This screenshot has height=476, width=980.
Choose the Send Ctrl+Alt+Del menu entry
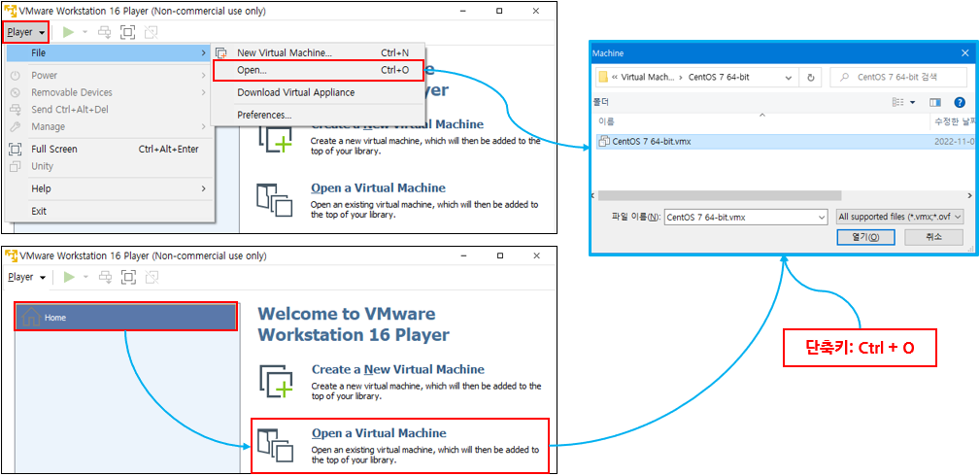[x=110, y=110]
